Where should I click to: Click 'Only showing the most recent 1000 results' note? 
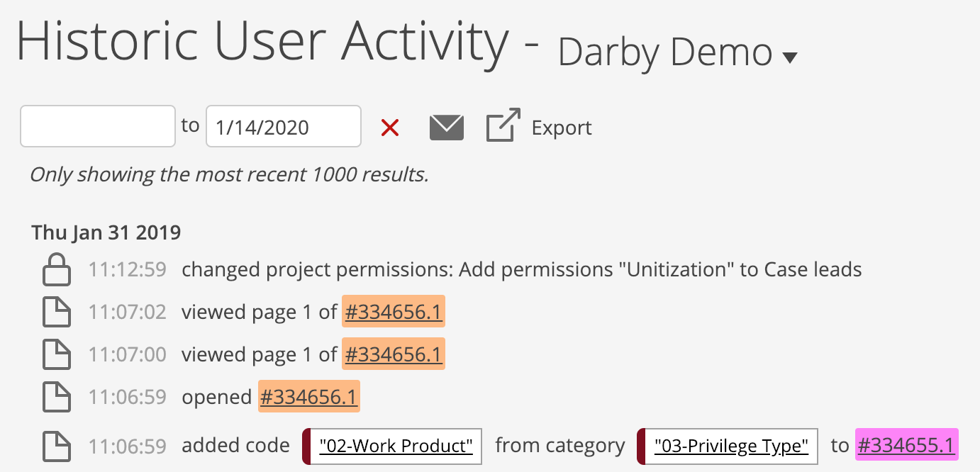(229, 174)
